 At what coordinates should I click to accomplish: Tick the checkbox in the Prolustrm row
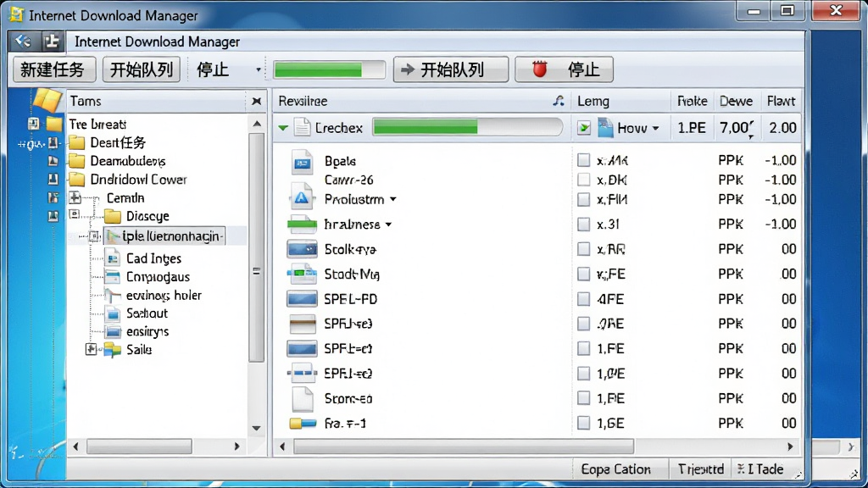click(x=583, y=199)
